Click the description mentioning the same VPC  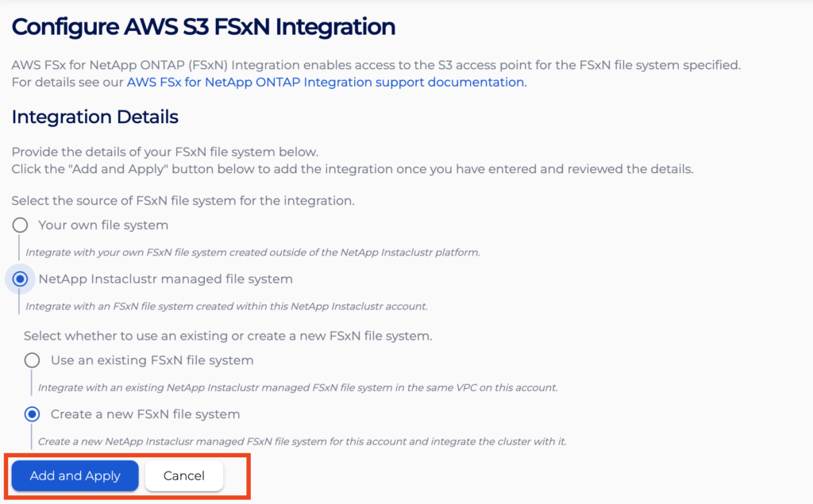[298, 388]
